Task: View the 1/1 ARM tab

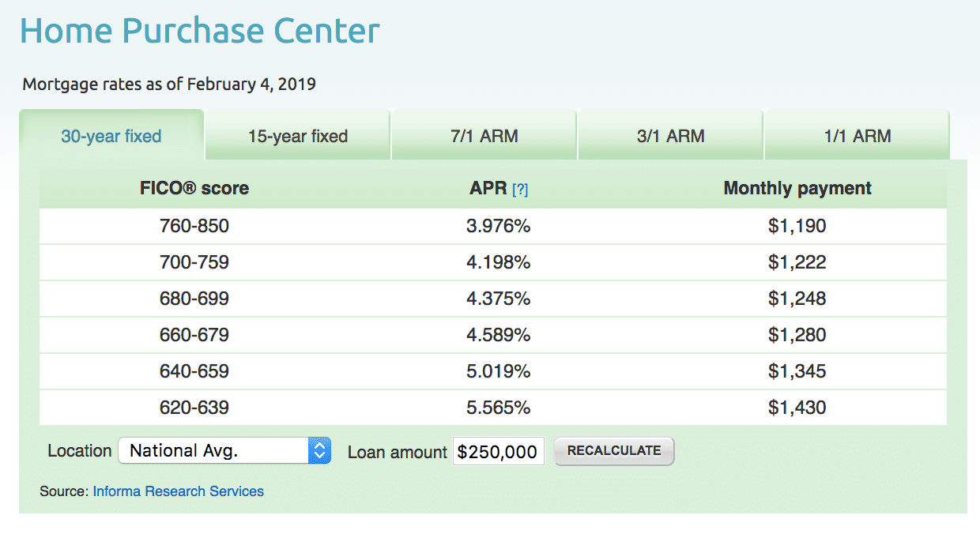Action: pos(857,136)
